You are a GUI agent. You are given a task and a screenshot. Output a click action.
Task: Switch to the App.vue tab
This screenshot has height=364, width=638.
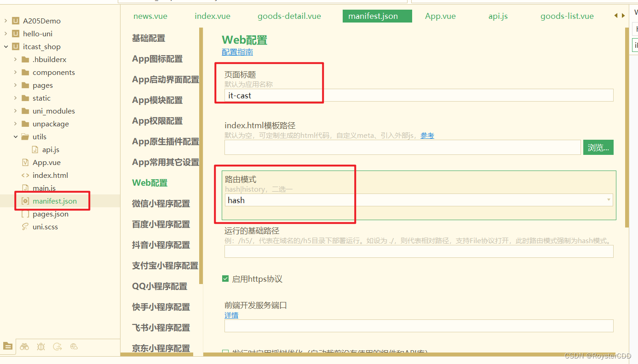tap(440, 16)
